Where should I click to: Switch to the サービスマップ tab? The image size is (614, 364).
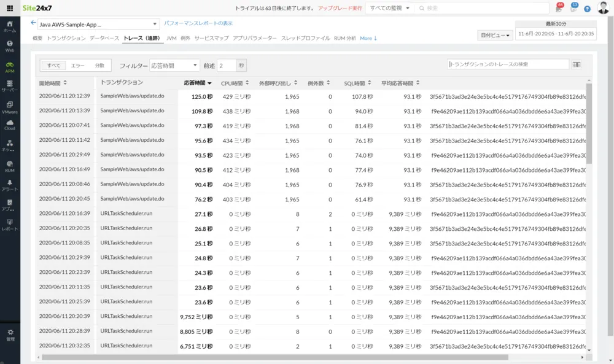tap(211, 38)
